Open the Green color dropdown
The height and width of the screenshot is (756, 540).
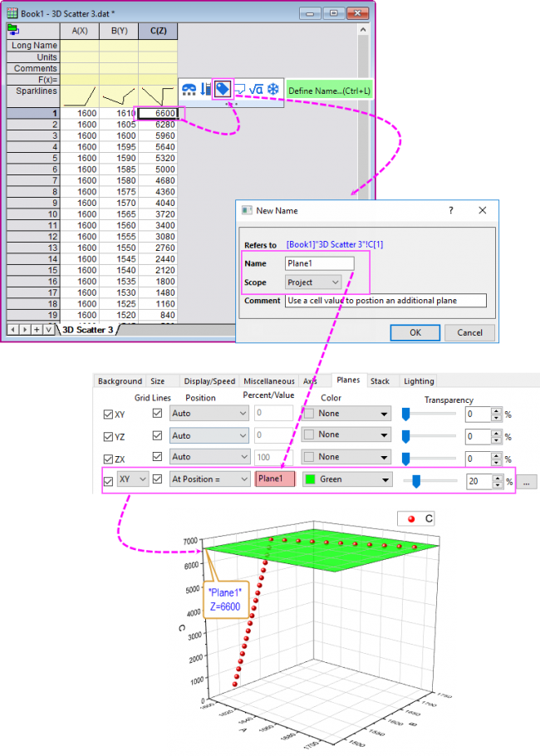coord(346,479)
